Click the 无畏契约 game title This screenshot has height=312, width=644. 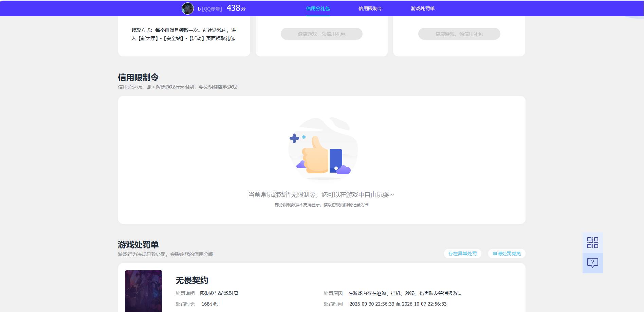[192, 280]
